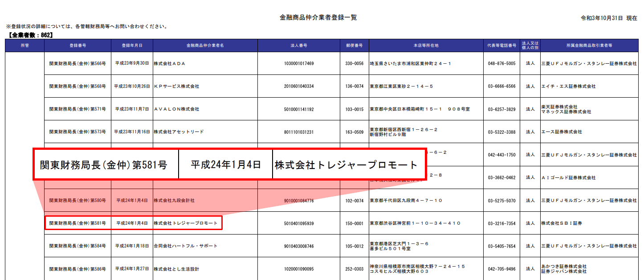Select the 金融商品仲介業者名 column header

tap(205, 45)
